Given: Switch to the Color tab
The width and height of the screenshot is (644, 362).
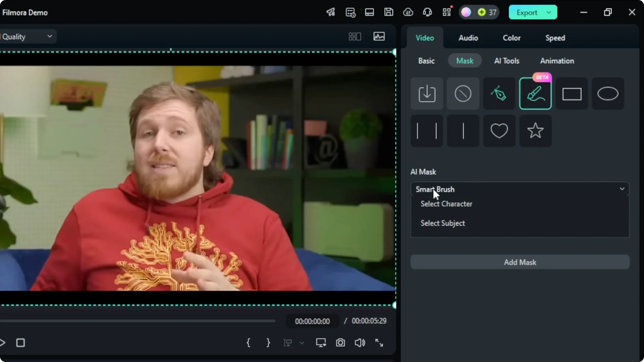Looking at the screenshot, I should [511, 38].
